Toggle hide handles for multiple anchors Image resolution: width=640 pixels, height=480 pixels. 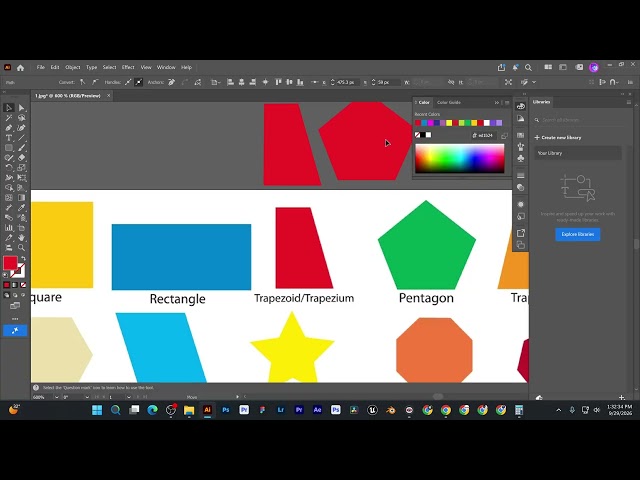[139, 82]
